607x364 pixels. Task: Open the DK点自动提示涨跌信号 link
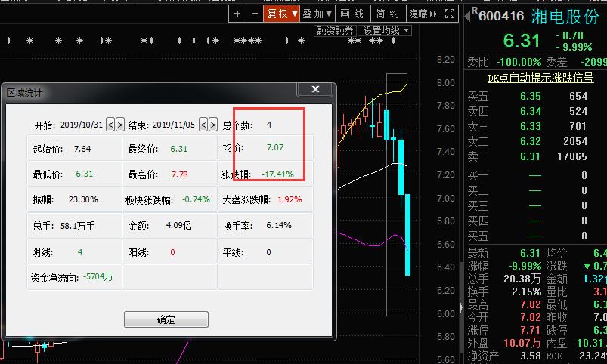pos(540,77)
